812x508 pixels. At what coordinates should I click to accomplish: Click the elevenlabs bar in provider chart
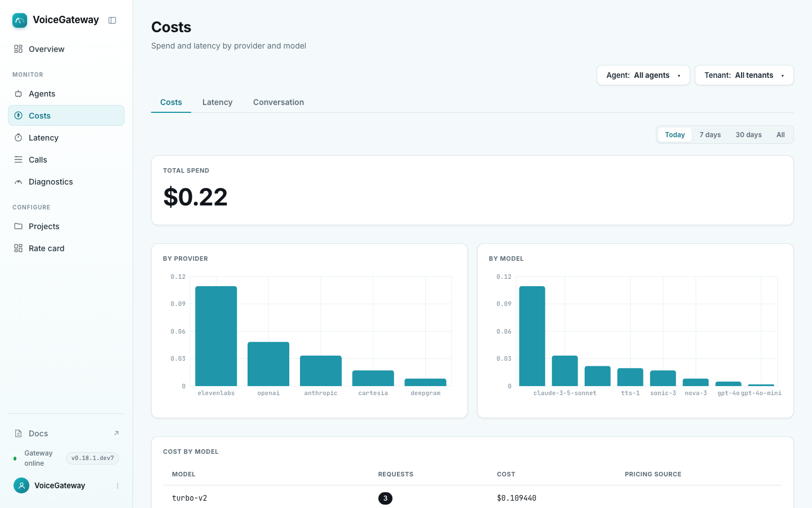[216, 336]
